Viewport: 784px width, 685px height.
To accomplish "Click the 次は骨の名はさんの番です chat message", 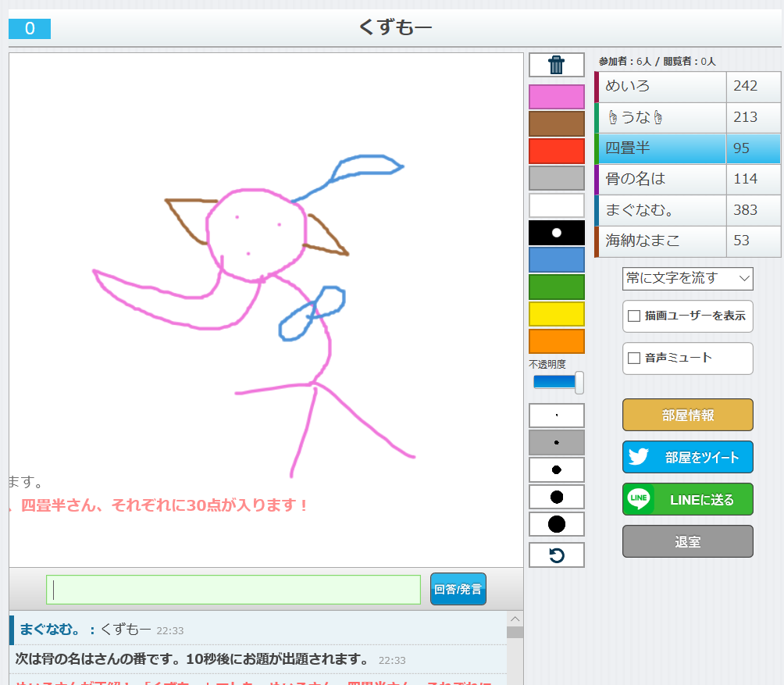I will [193, 659].
